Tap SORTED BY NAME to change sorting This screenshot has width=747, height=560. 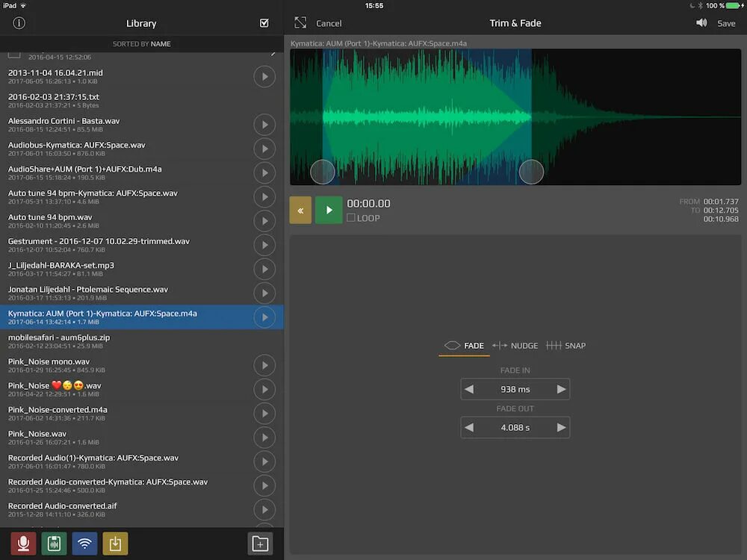point(142,44)
